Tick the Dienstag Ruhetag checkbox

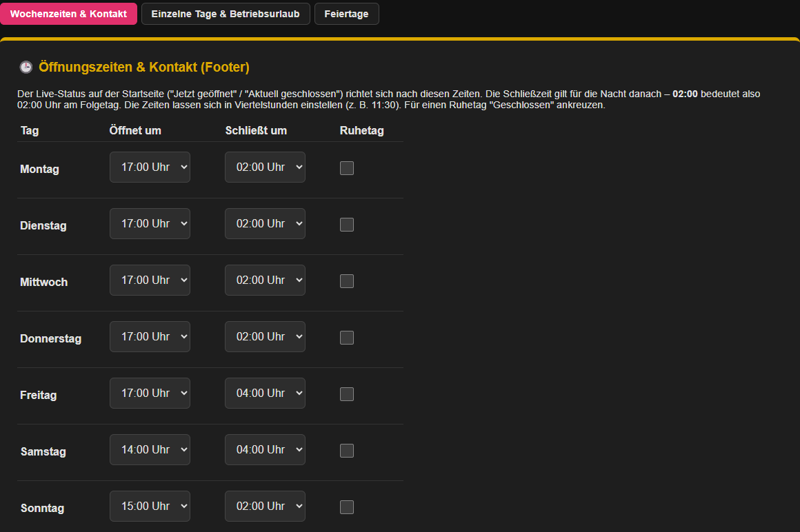(347, 225)
